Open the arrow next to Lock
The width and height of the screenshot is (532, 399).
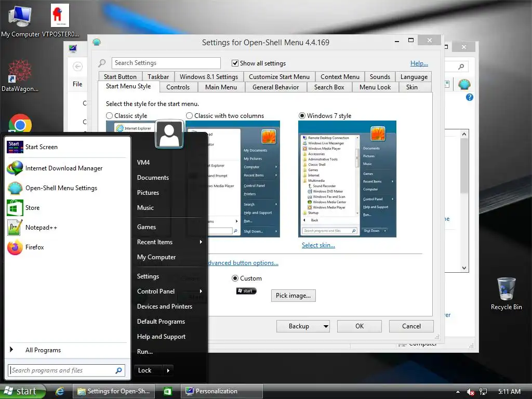[x=168, y=370]
